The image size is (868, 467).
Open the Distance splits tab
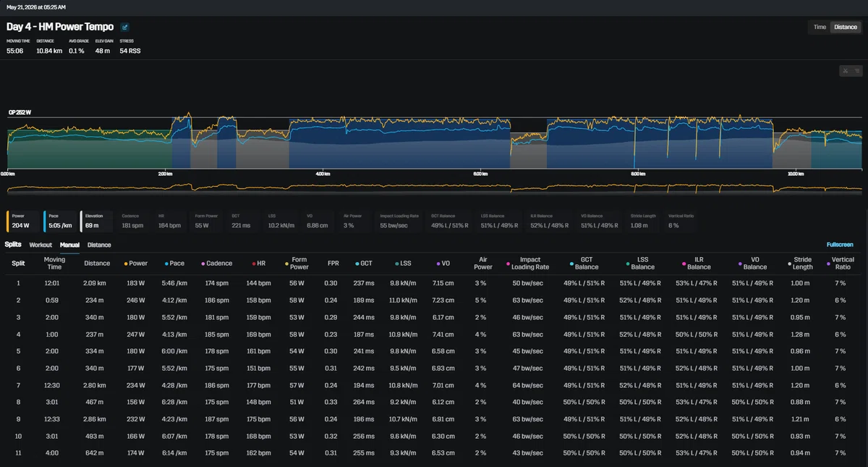[x=99, y=245]
